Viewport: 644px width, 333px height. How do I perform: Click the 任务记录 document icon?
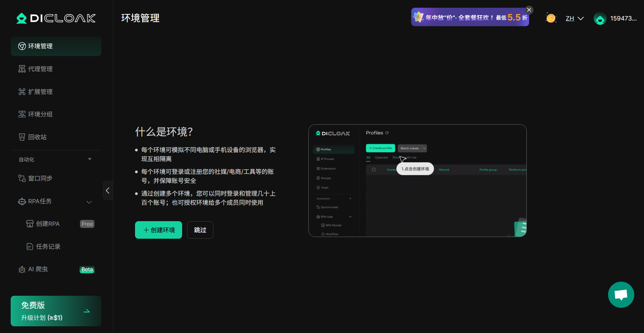30,247
